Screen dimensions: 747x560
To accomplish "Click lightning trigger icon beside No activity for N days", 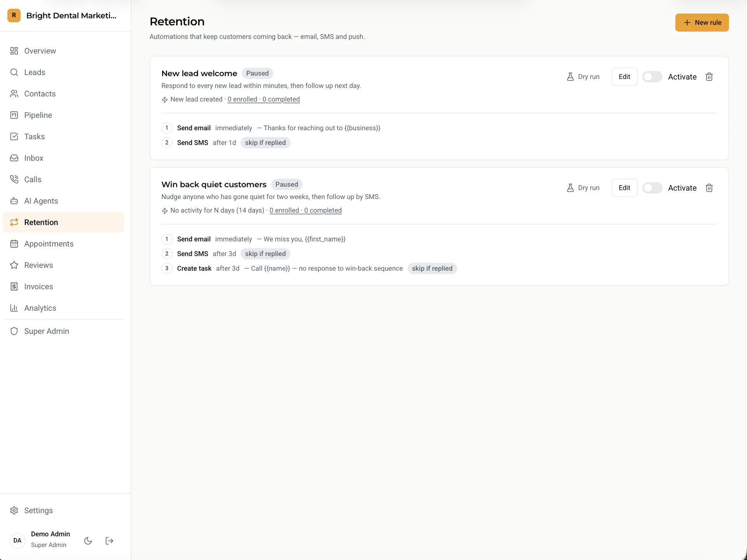I will click(165, 211).
